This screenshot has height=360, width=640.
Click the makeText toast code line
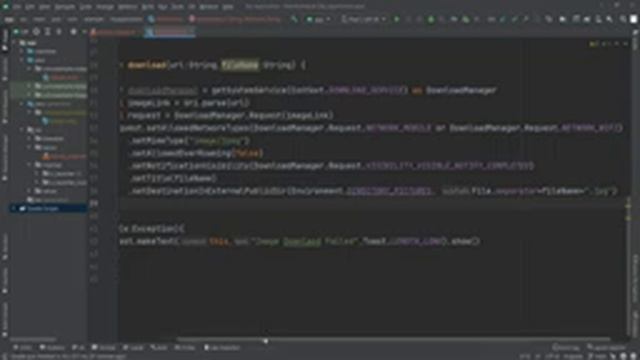tap(300, 242)
